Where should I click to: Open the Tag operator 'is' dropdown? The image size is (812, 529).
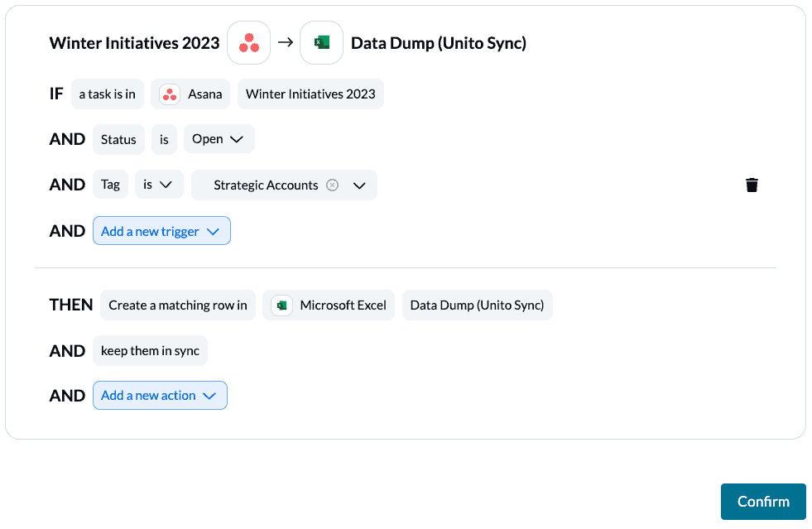point(159,185)
